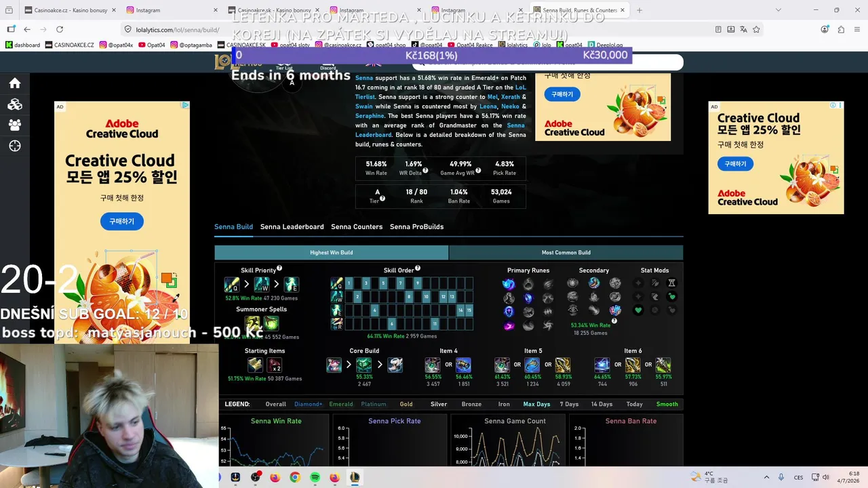Click the first summoner spell icon
The image size is (868, 488).
[252, 323]
